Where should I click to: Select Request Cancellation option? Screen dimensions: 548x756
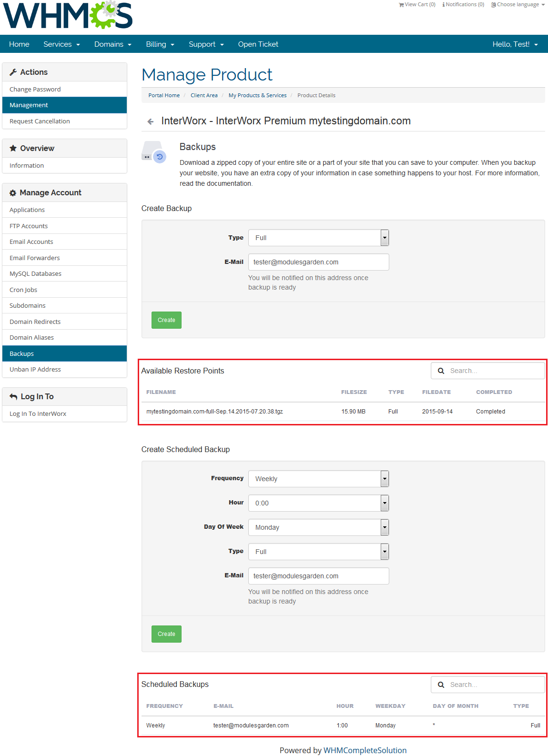tap(65, 121)
